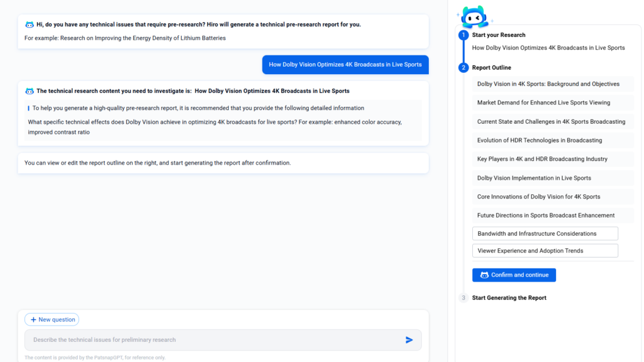Click step 3 circle indicator
The width and height of the screenshot is (644, 362).
coord(464,298)
